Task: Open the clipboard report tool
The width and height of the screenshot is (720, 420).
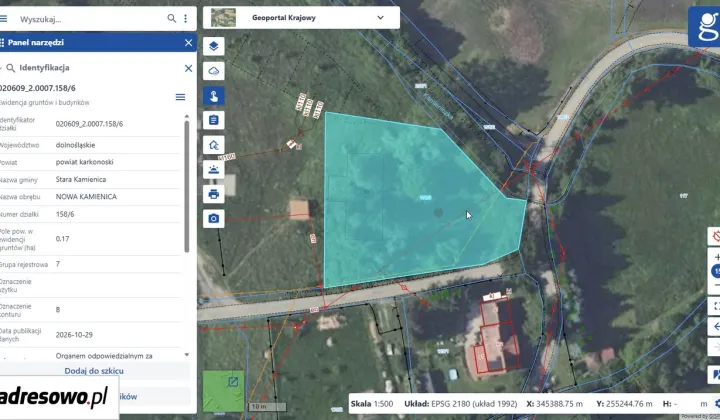Action: click(214, 120)
